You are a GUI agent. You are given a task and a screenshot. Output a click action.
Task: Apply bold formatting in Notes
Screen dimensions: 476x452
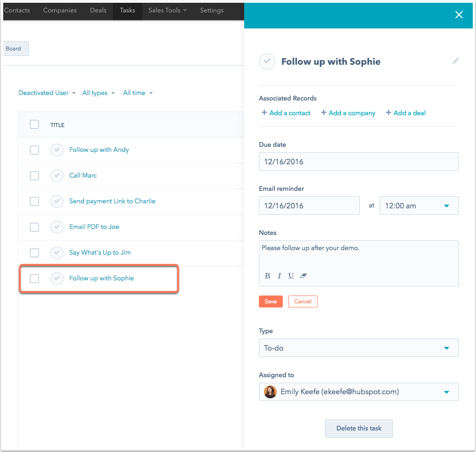[268, 276]
